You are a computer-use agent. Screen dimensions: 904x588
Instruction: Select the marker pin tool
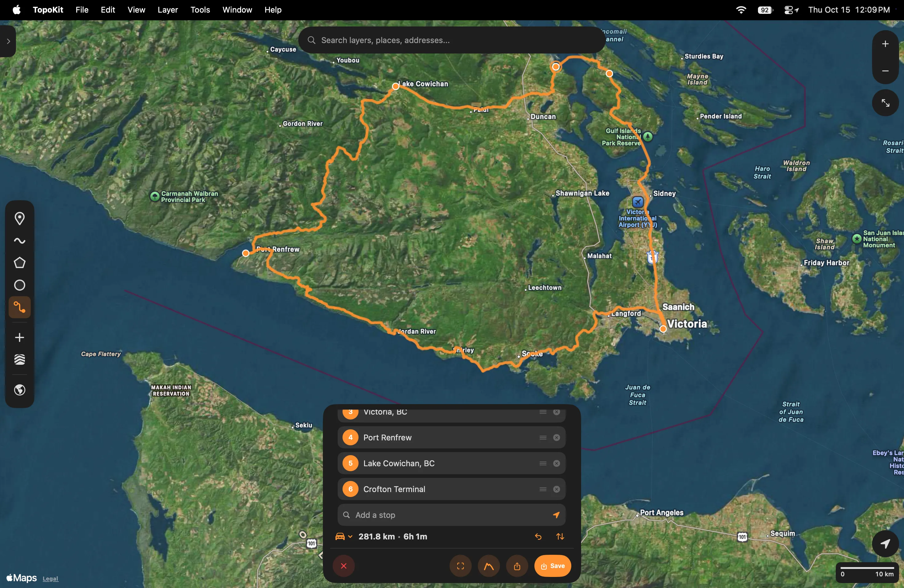(x=19, y=218)
